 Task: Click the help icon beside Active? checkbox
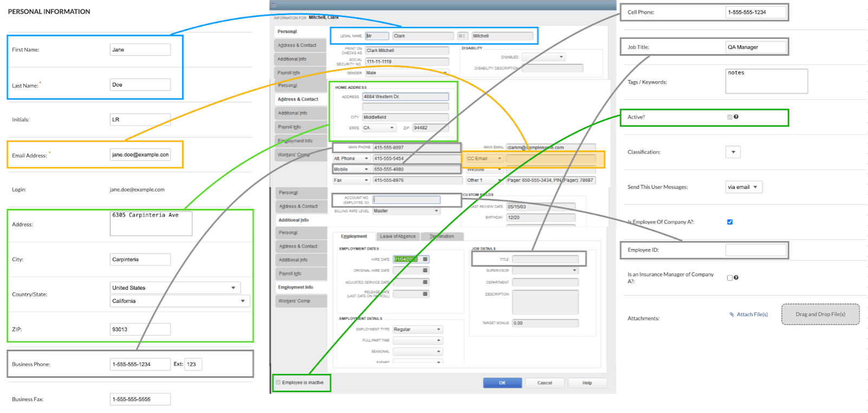tap(736, 117)
